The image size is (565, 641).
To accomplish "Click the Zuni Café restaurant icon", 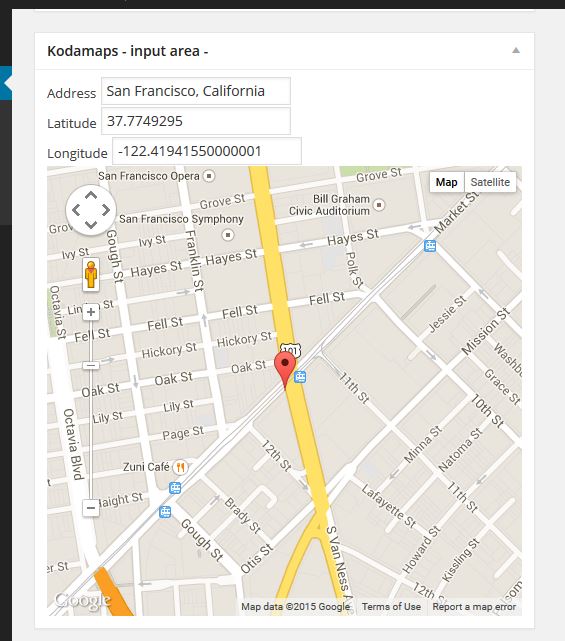I will (x=180, y=467).
